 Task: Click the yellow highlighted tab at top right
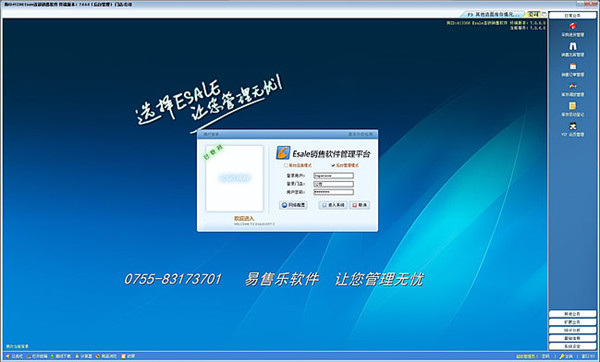pos(534,15)
